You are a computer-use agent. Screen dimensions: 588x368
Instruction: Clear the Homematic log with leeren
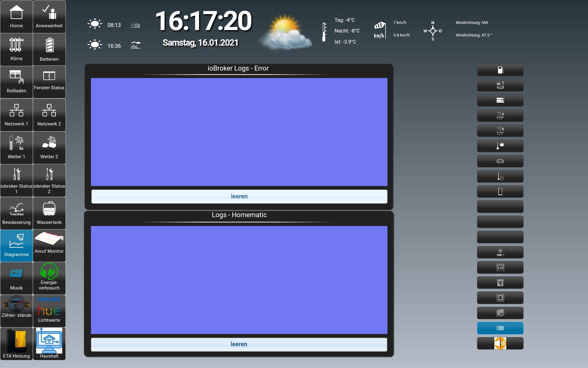pos(239,344)
